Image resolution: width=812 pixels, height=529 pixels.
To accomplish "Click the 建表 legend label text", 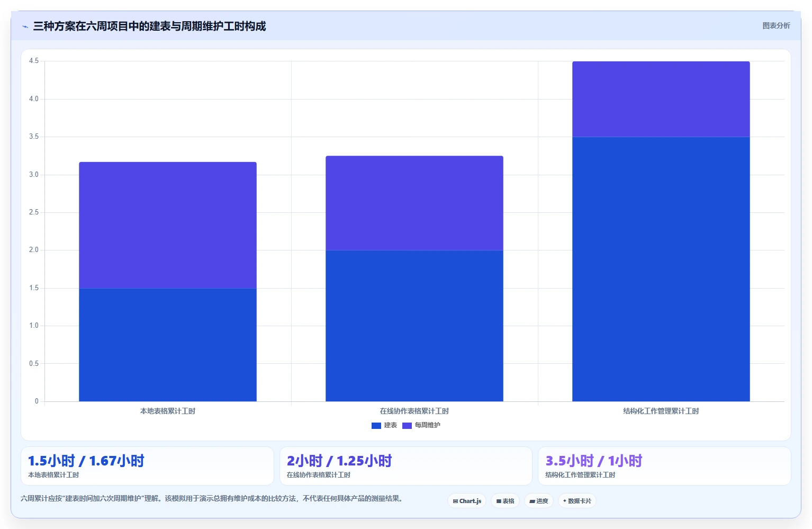I will [x=391, y=425].
